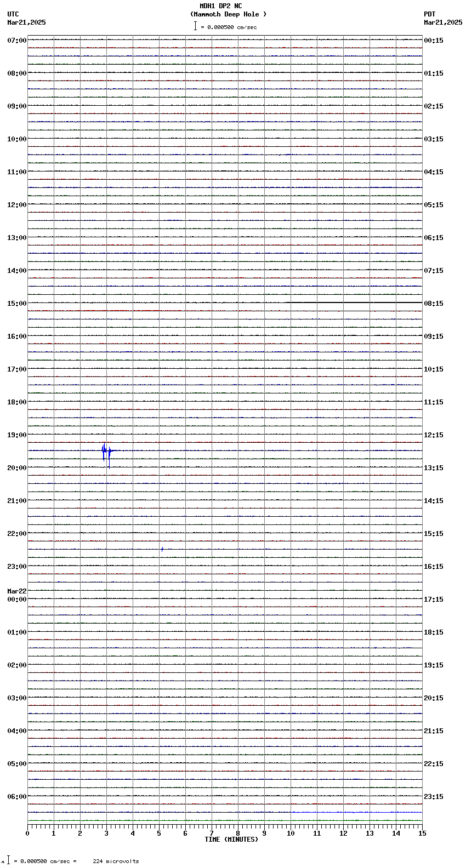Click the blue trace segment at the 06:30 row

click(357, 812)
